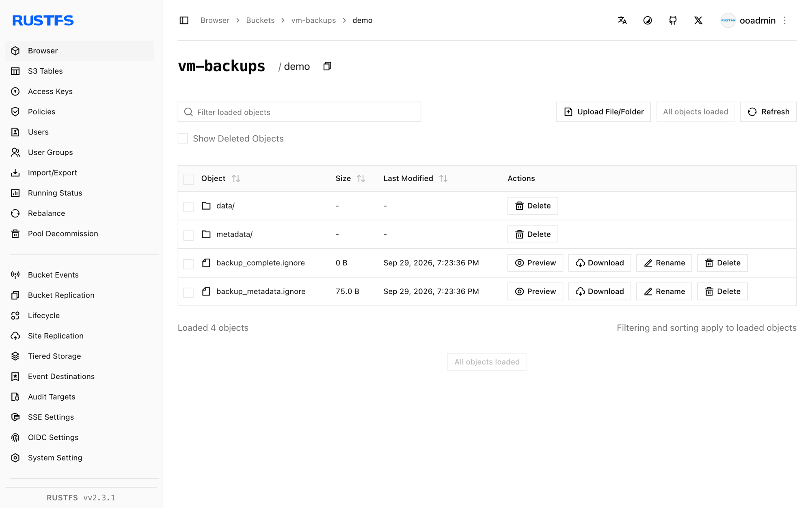The width and height of the screenshot is (812, 508).
Task: Tick the select-all objects header checkbox
Action: (188, 179)
